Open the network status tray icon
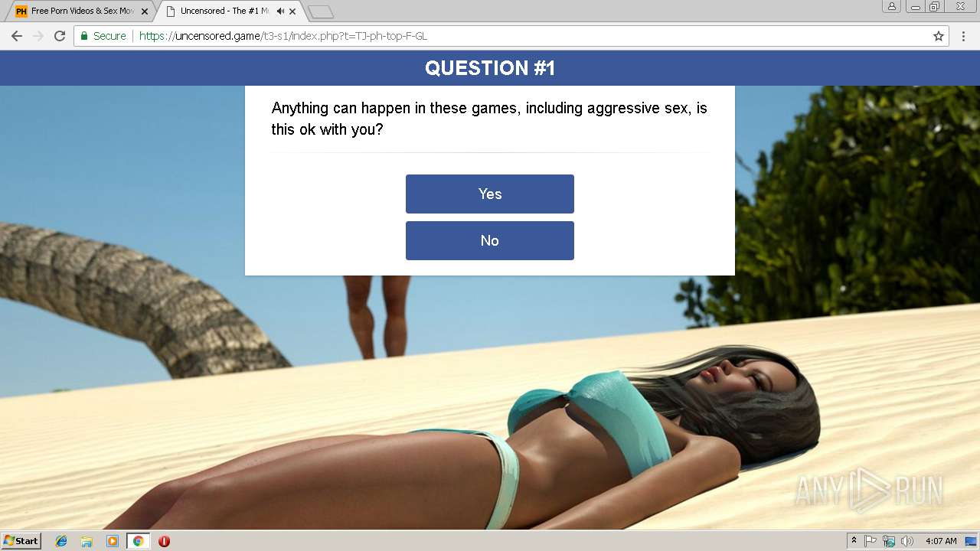This screenshot has height=551, width=980. pyautogui.click(x=889, y=541)
